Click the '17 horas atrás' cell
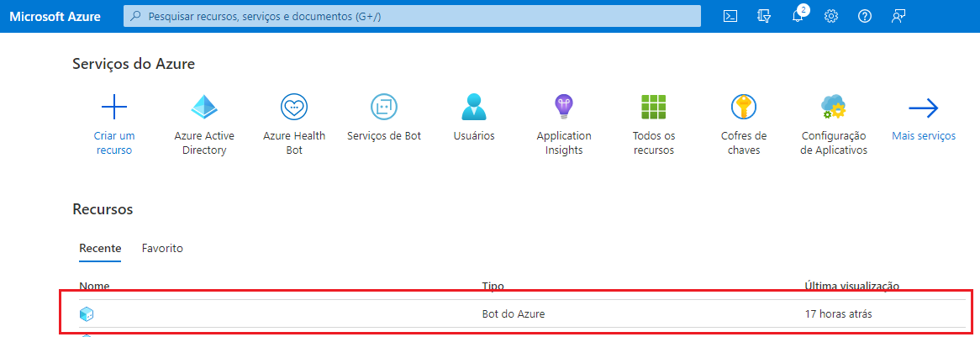The image size is (980, 337). coord(838,314)
